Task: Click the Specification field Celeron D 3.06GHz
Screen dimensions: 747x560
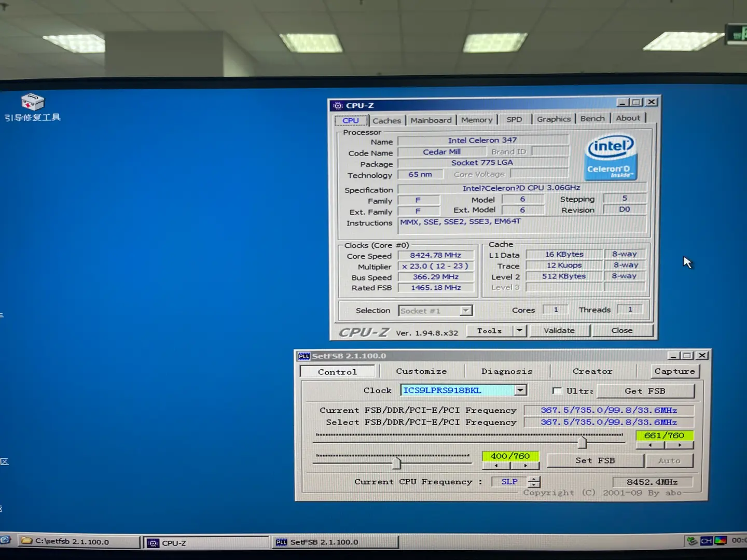Action: tap(521, 188)
